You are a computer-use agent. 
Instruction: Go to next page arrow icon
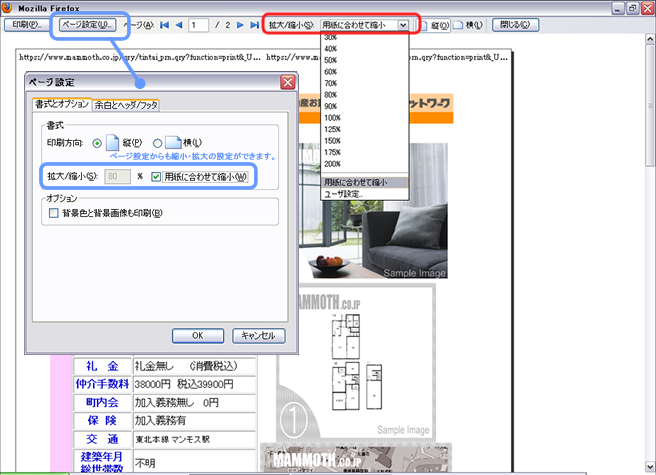(240, 25)
